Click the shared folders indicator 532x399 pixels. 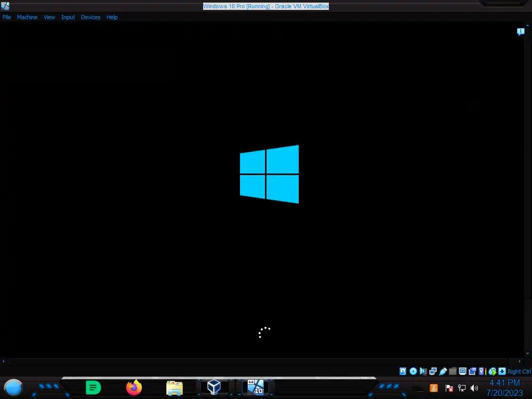point(453,371)
